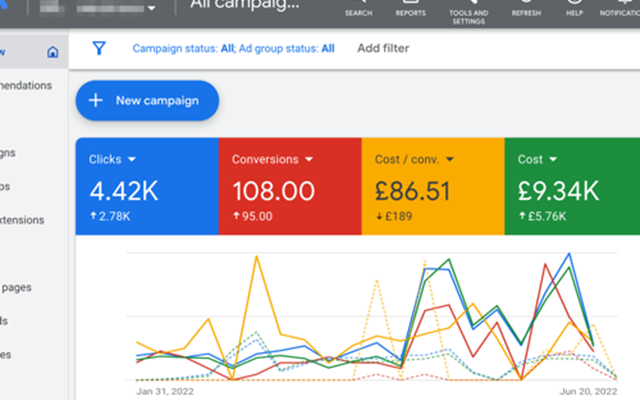Open the Cost metric dropdown
Viewport: 640px width, 400px height.
click(x=553, y=159)
